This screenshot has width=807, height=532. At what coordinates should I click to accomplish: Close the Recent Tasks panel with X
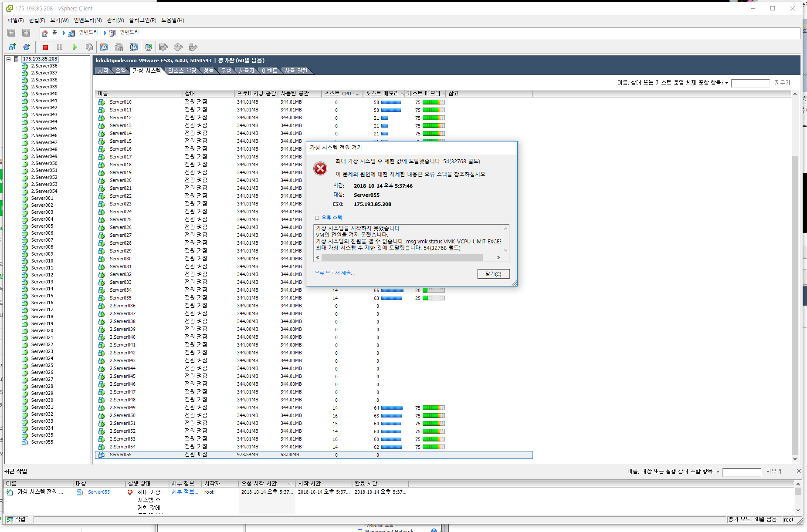tap(798, 471)
